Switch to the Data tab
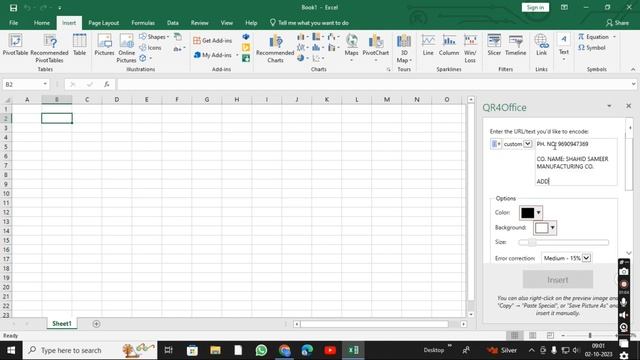Image resolution: width=640 pixels, height=360 pixels. (173, 23)
